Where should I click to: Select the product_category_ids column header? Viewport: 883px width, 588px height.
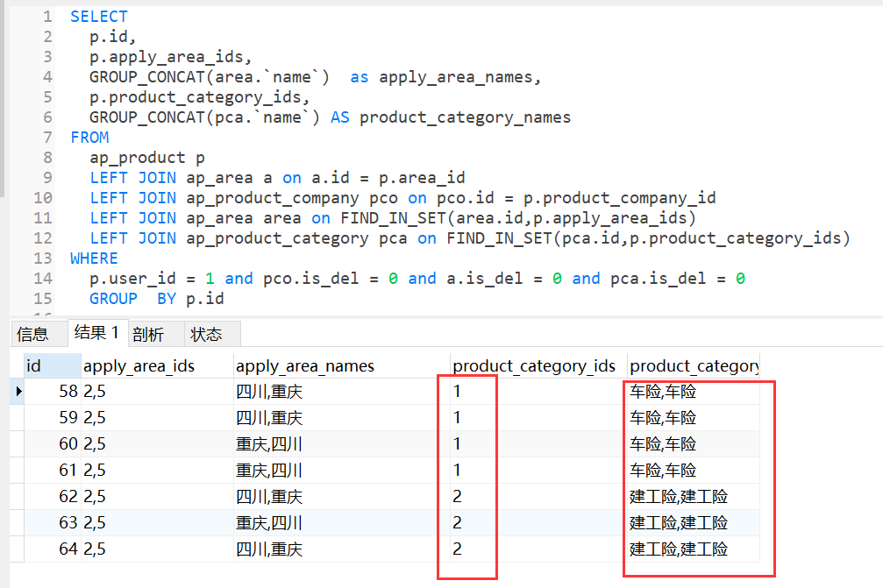click(538, 365)
